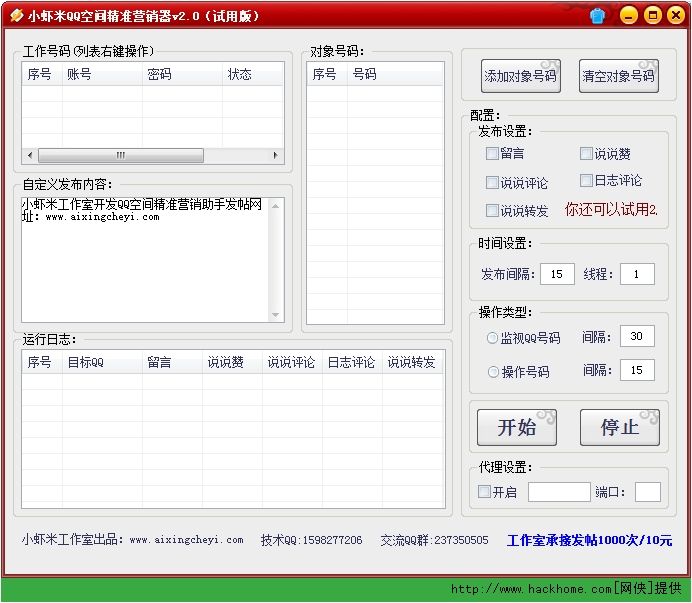Maximize the window with the square button
692x603 pixels.
coord(652,15)
